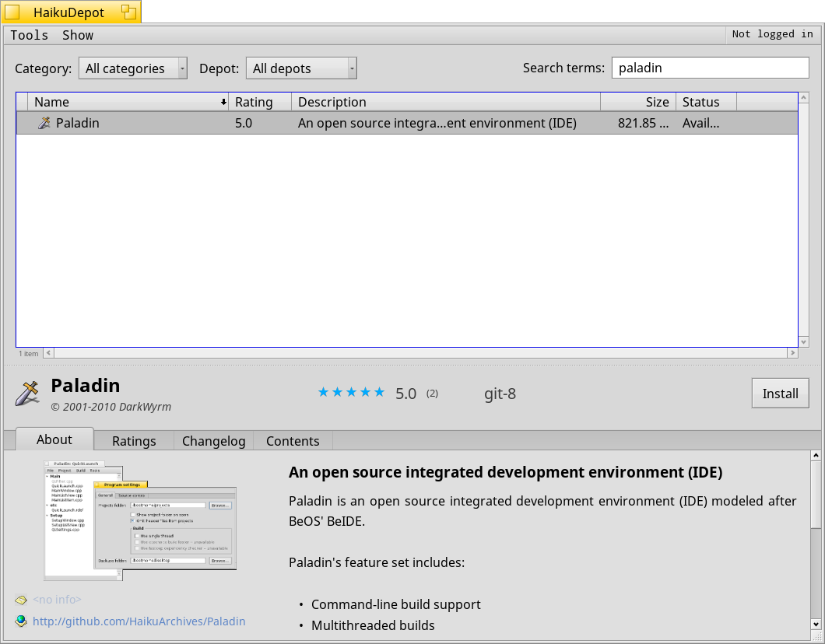Click the Not logged in button
825x644 pixels.
click(772, 34)
